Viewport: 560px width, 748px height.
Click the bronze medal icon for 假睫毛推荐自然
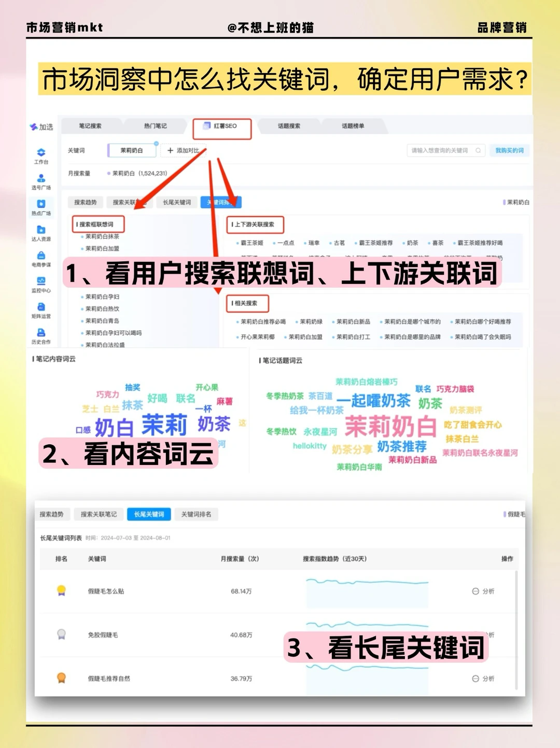click(x=61, y=678)
